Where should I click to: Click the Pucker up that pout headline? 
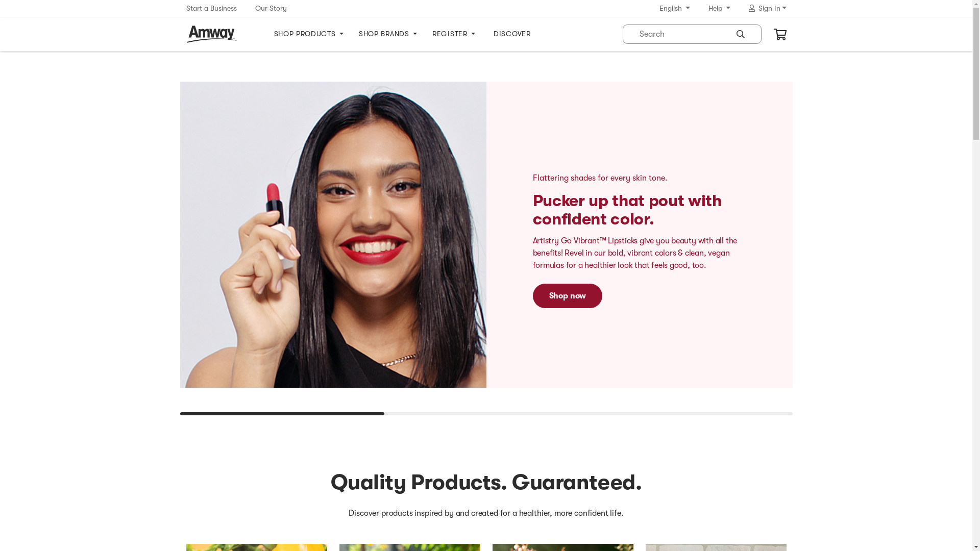(627, 210)
